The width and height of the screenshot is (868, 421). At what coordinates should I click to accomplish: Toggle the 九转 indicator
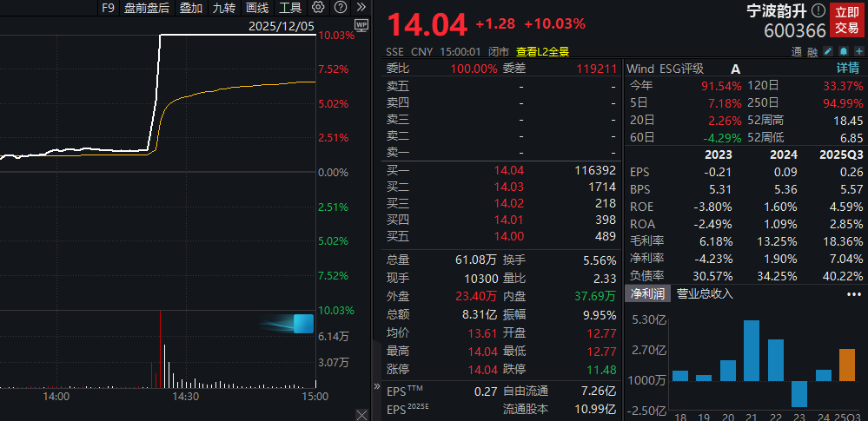(224, 8)
